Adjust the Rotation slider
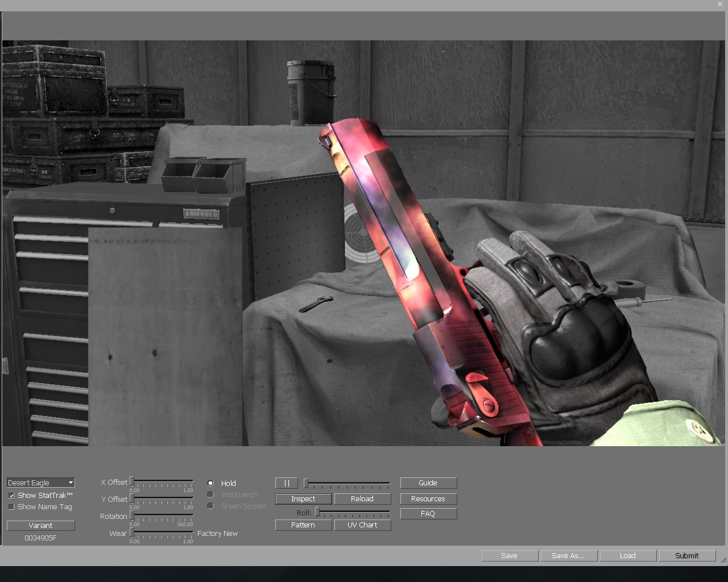Viewport: 728px width, 582px height. 162,516
